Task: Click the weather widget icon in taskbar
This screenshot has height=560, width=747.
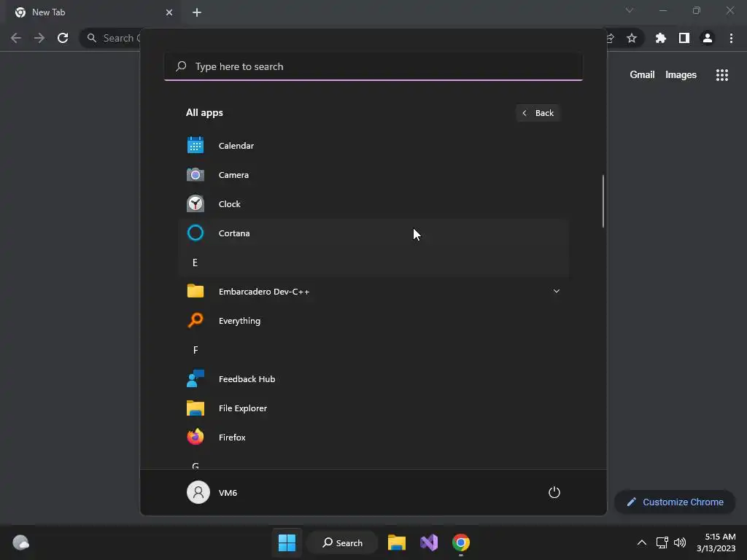Action: [20, 542]
